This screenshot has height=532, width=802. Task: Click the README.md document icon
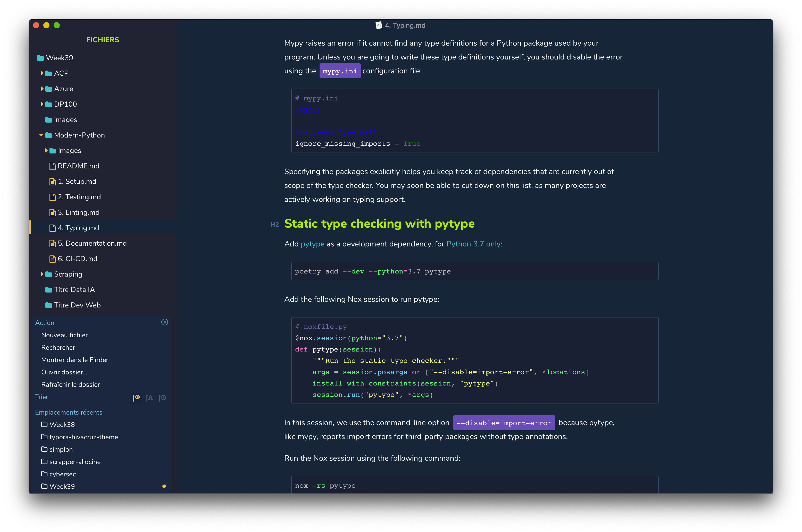[x=52, y=166]
